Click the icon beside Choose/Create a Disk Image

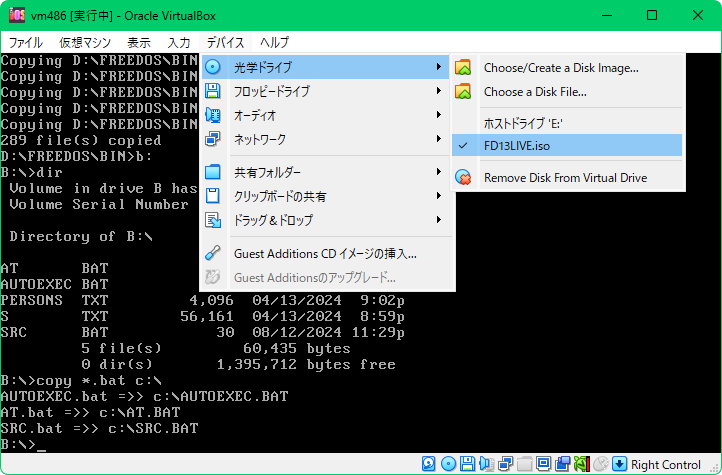(x=463, y=68)
